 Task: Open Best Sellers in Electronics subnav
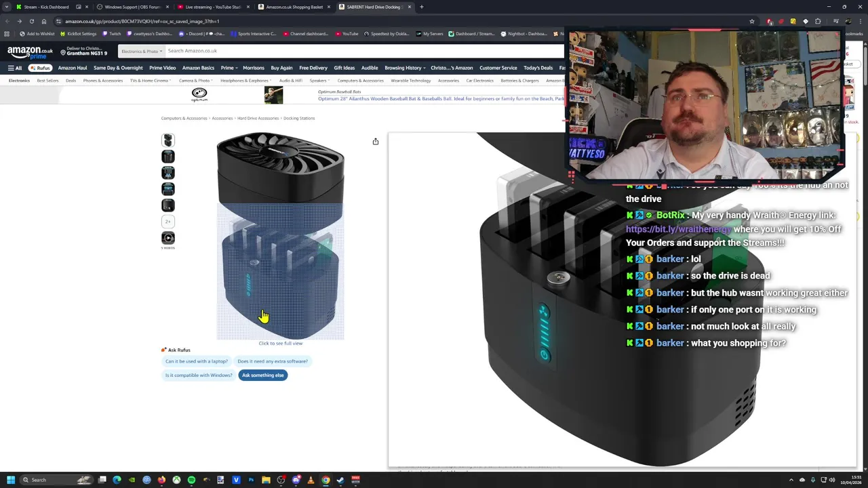[x=47, y=81]
